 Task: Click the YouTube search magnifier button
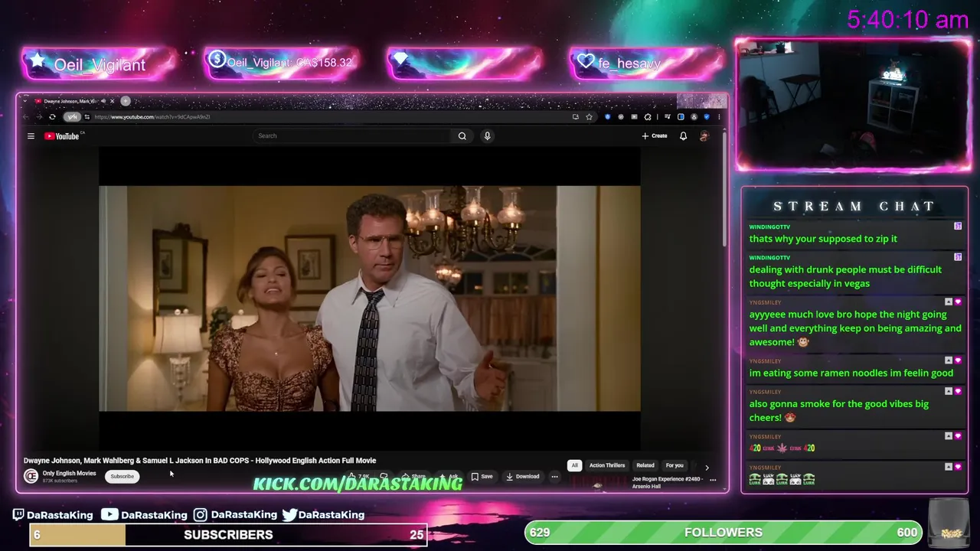click(x=462, y=135)
